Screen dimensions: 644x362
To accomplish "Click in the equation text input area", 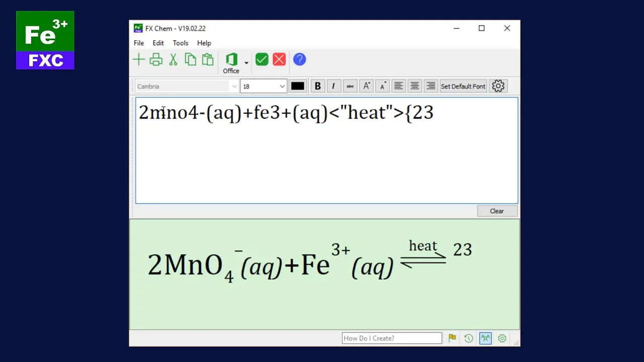I will pyautogui.click(x=327, y=150).
